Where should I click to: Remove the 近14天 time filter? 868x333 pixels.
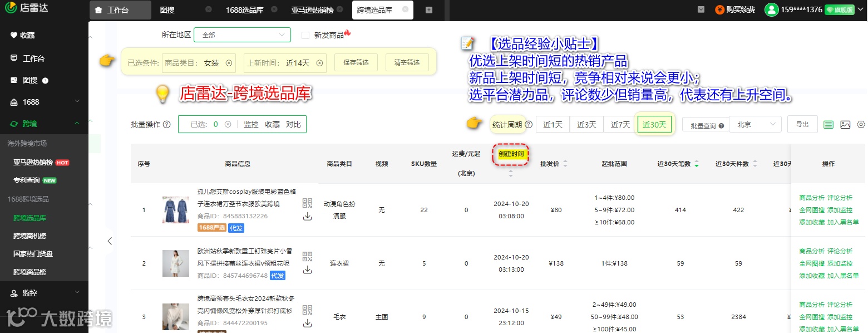point(319,63)
